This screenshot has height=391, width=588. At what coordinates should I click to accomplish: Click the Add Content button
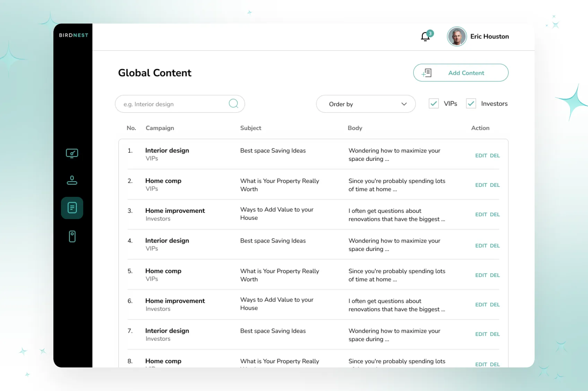coord(460,73)
